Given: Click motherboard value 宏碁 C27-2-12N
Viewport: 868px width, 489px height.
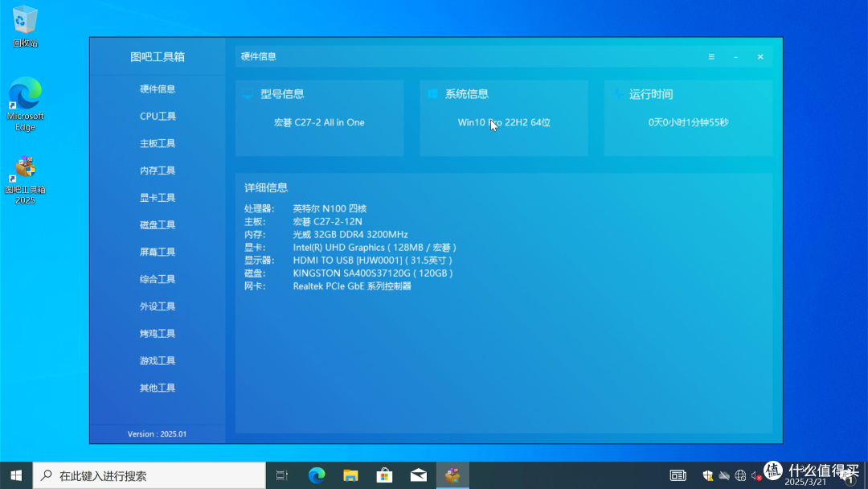Looking at the screenshot, I should pos(328,221).
